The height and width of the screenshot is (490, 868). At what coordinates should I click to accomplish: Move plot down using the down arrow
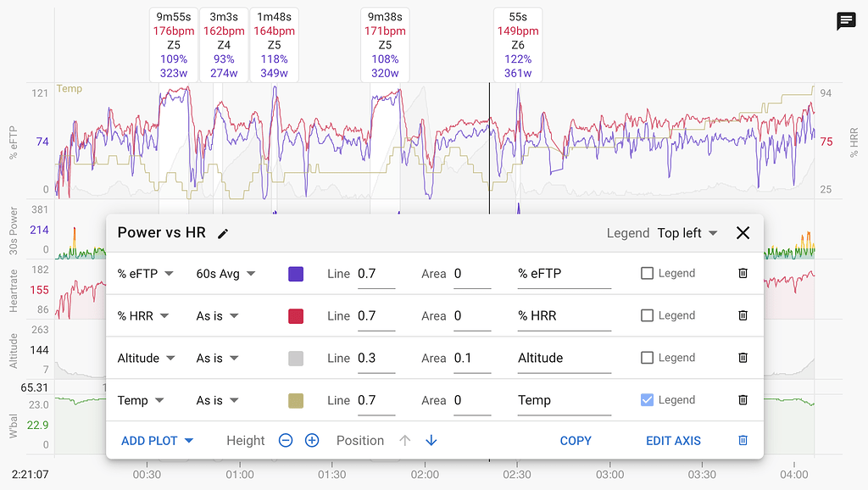point(431,440)
